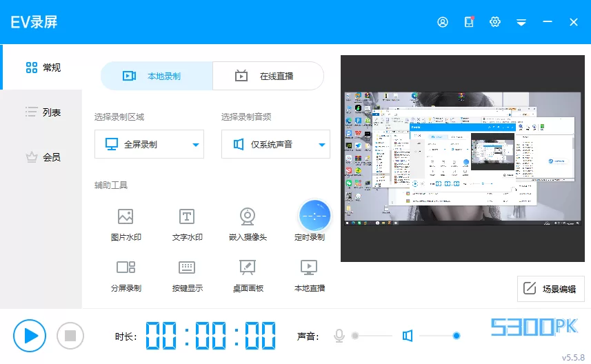Viewport: 591px width, 364px height.
Task: Adjust the system sound volume slider
Action: (439, 336)
